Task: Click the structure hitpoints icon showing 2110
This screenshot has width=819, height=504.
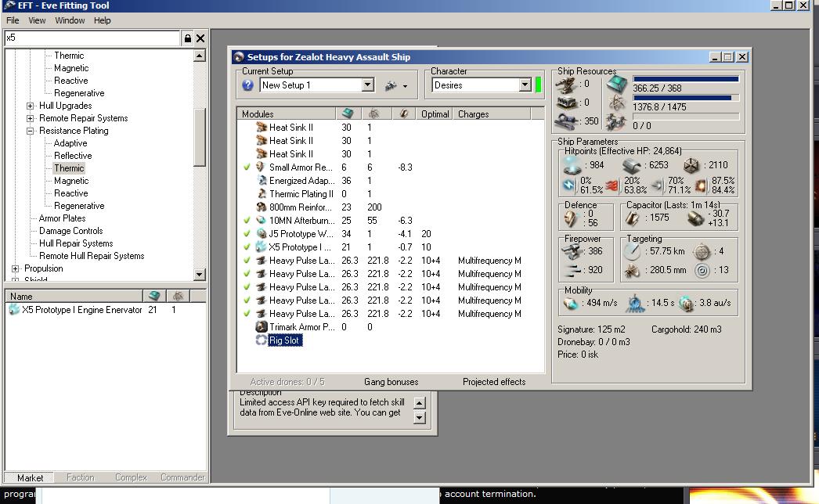Action: (x=691, y=166)
